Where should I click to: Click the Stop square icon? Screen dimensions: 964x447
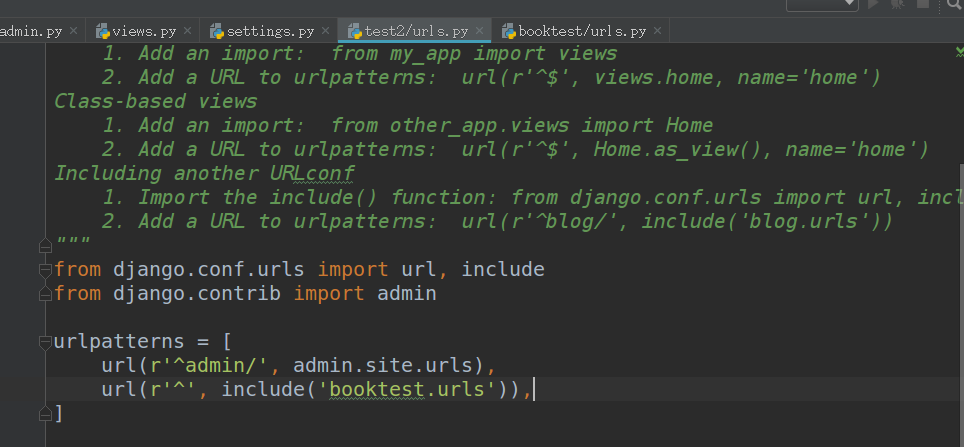coord(923,4)
